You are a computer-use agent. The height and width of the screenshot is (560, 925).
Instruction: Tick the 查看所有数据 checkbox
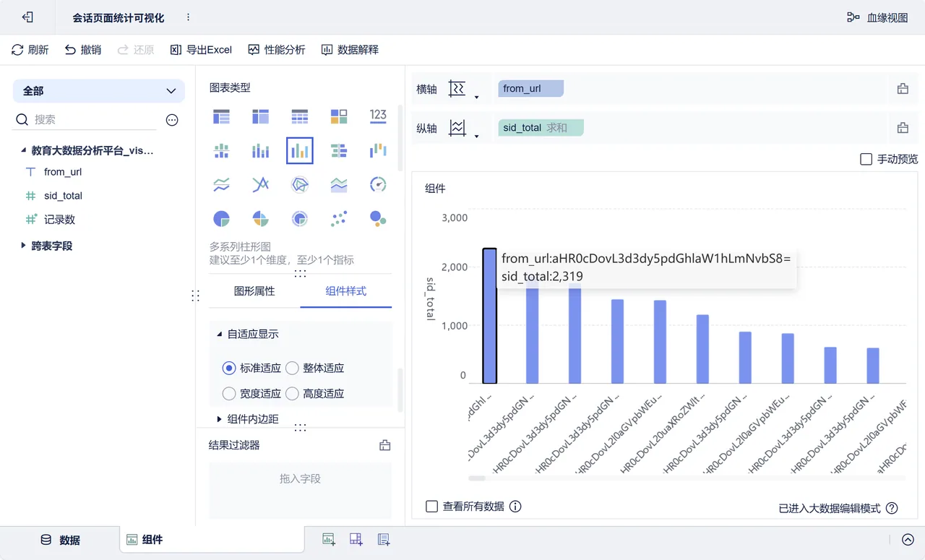point(431,507)
